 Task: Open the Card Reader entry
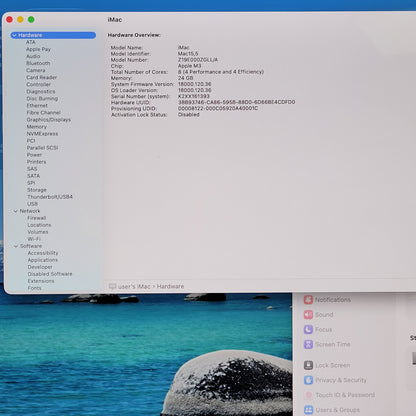(x=42, y=77)
